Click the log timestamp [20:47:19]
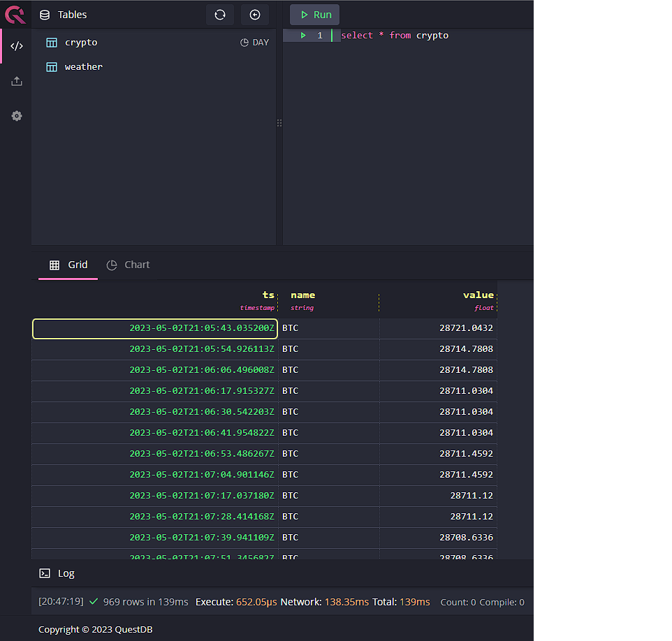Image resolution: width=672 pixels, height=641 pixels. point(61,602)
